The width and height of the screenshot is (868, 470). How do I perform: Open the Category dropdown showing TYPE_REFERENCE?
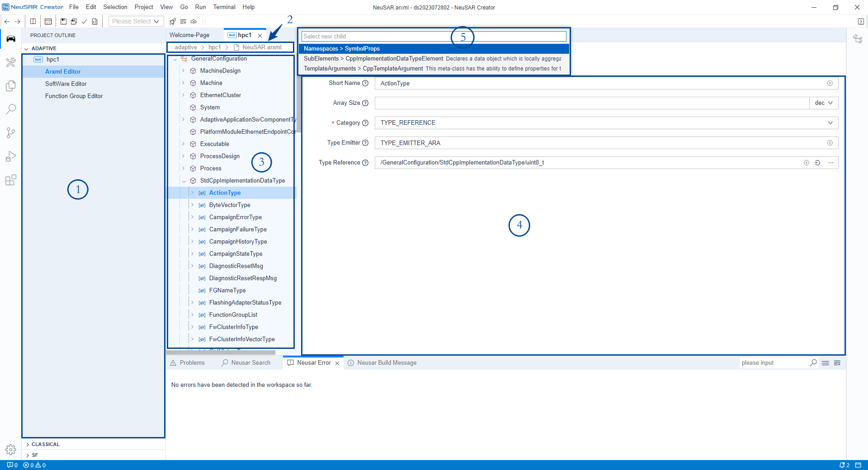tap(606, 123)
